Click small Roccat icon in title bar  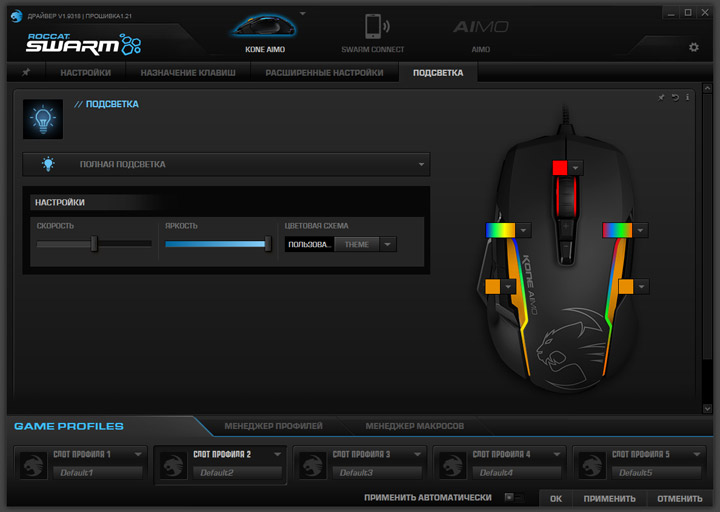click(x=17, y=16)
